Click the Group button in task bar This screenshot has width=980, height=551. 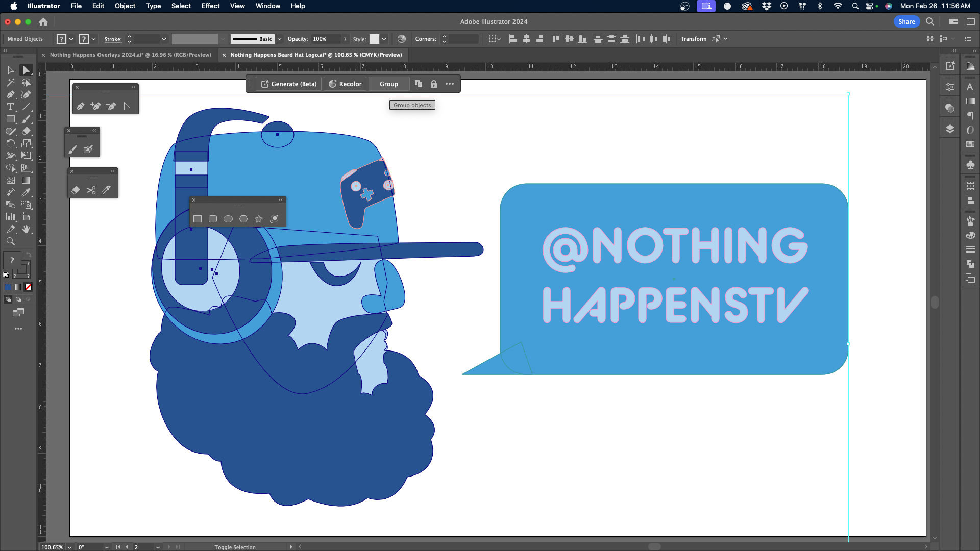click(388, 84)
